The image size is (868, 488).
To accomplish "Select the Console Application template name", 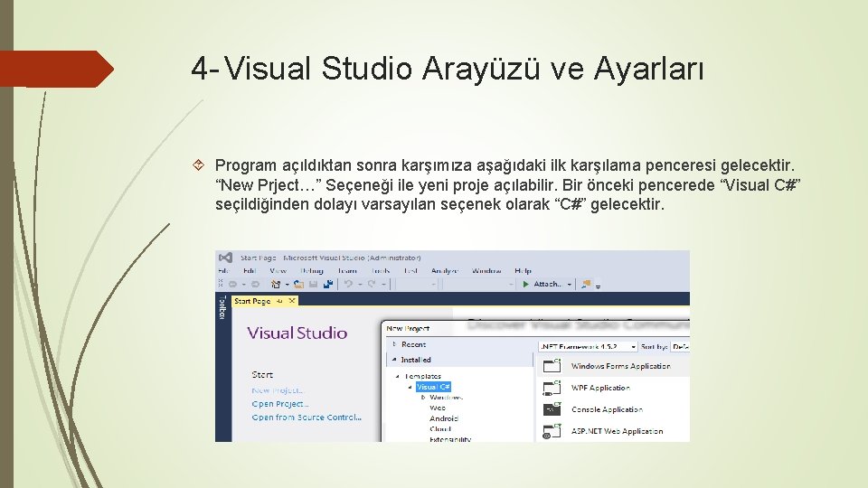I will click(x=608, y=409).
